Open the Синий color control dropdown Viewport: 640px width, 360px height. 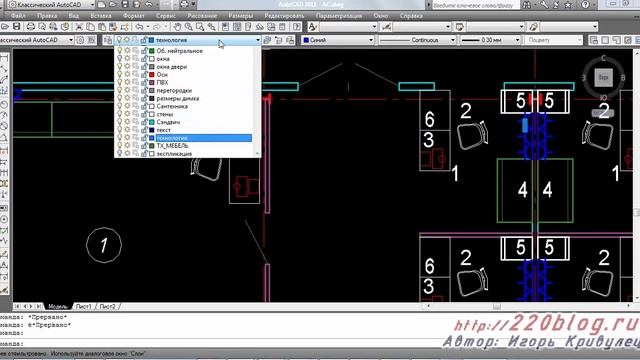(x=338, y=40)
